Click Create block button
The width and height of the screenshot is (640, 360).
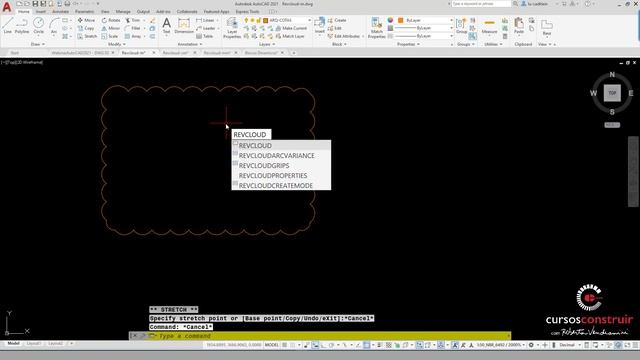coord(337,20)
